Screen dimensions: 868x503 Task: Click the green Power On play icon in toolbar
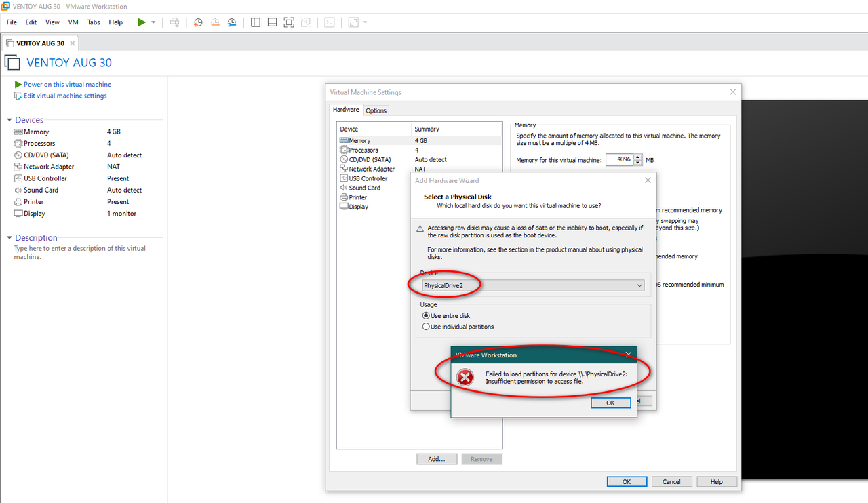coord(141,22)
